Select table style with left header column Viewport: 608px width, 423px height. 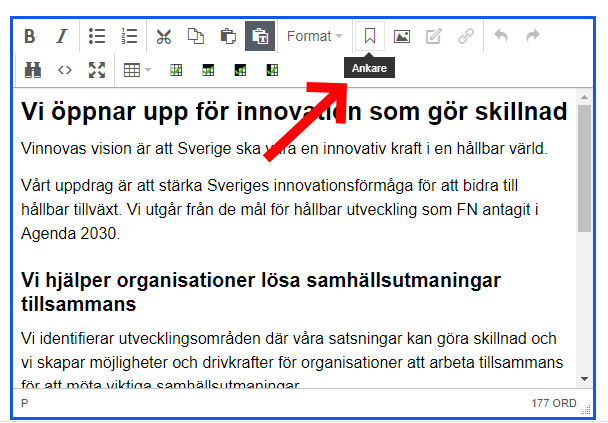[272, 70]
